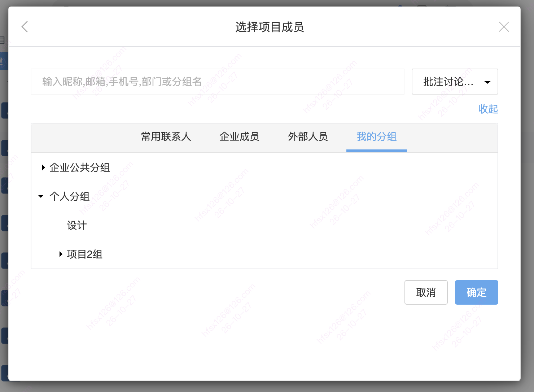The width and height of the screenshot is (534, 392).
Task: Open the 批注讨论 permission dropdown
Action: pyautogui.click(x=455, y=82)
